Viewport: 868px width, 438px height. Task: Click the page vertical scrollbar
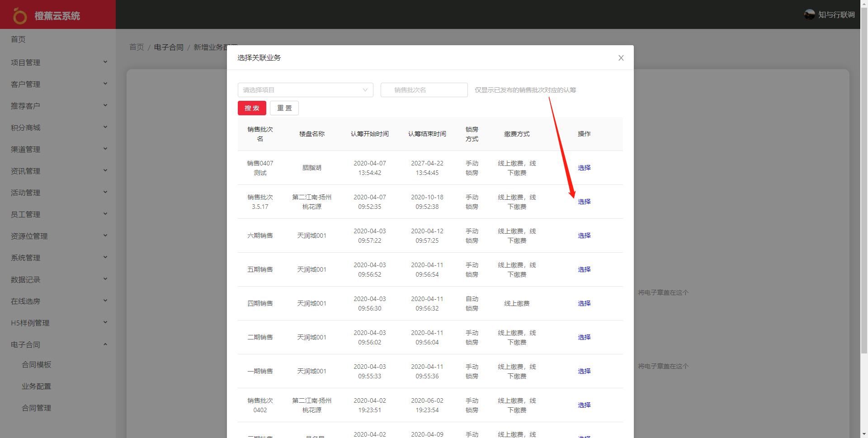[x=864, y=181]
